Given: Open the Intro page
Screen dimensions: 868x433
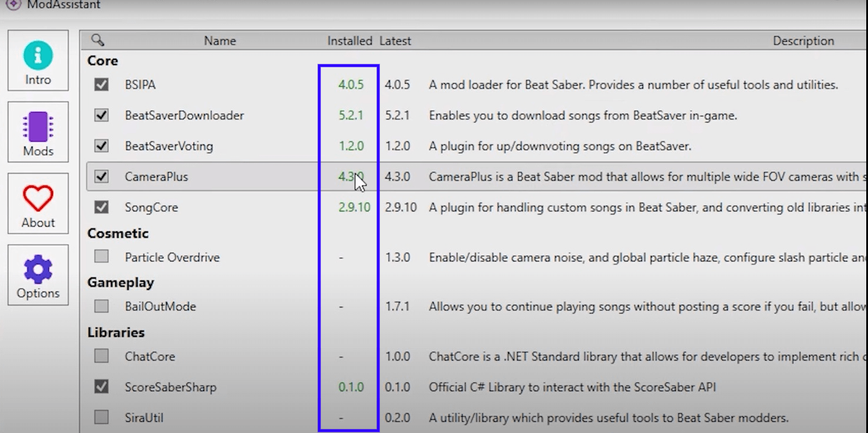Looking at the screenshot, I should (x=38, y=61).
